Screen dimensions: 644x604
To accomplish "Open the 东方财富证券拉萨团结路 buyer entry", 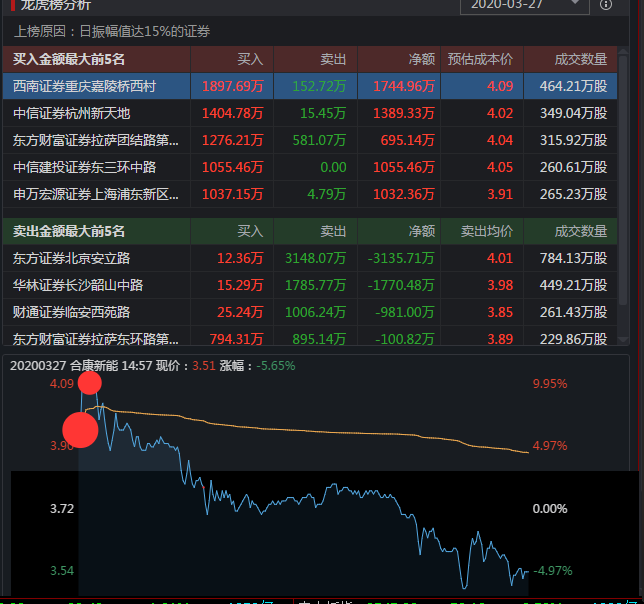I will click(96, 140).
